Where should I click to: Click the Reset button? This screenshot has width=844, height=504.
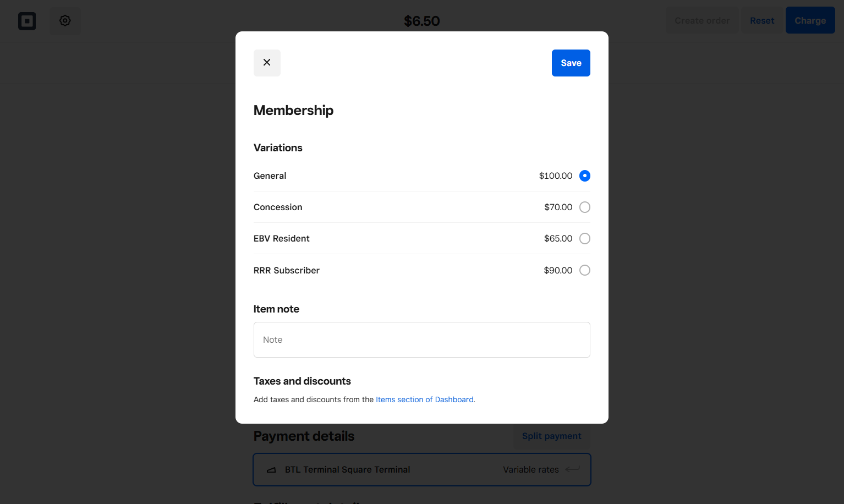tap(762, 20)
